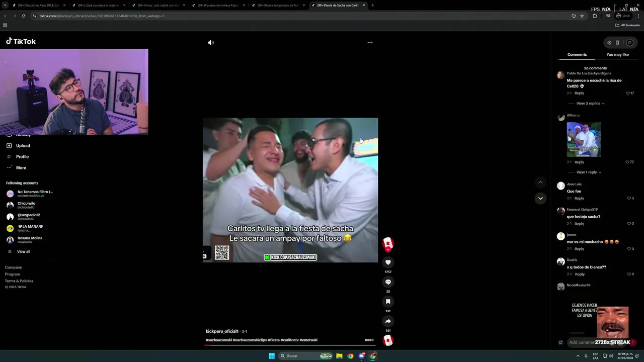Open the Terms & Policies footer link
Viewport: 644px width, 362px height.
(x=19, y=281)
